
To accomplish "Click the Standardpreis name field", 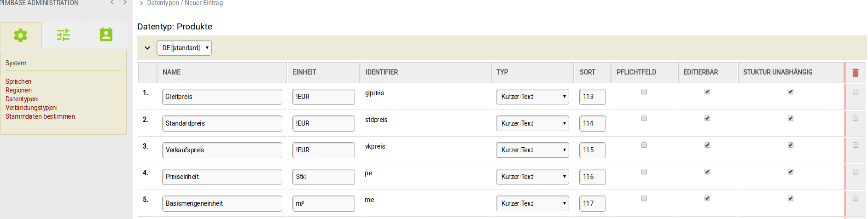I will pyautogui.click(x=221, y=123).
